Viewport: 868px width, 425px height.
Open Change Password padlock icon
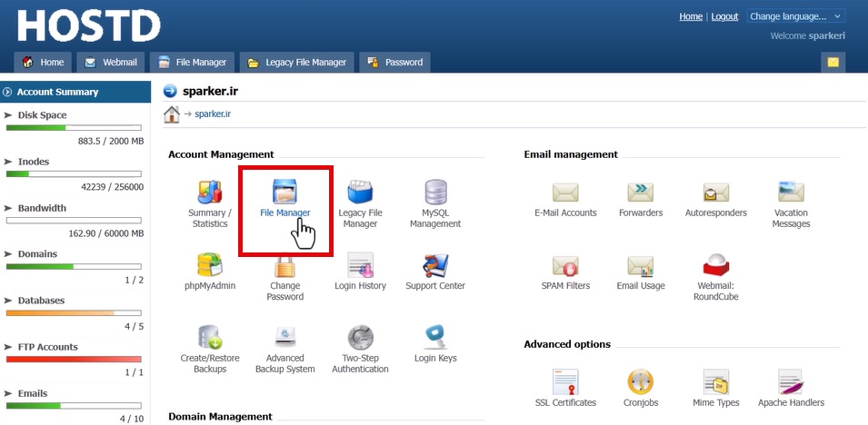285,265
